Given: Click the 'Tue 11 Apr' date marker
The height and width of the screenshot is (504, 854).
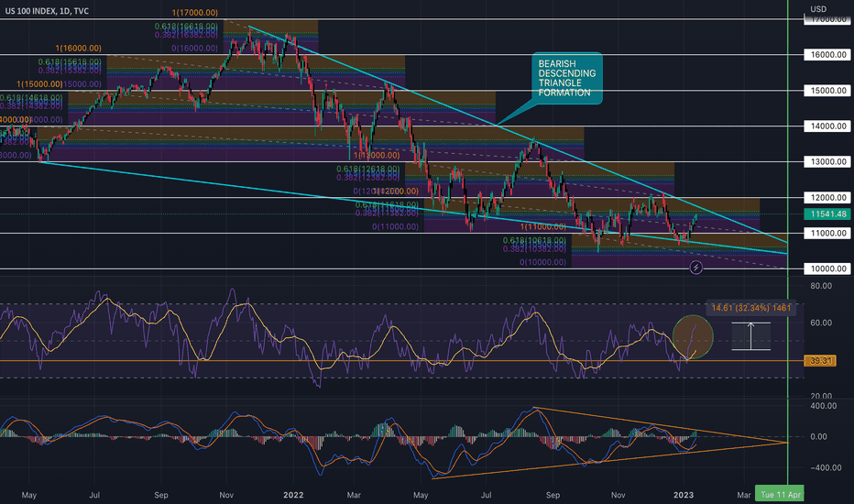Looking at the screenshot, I should 780,495.
